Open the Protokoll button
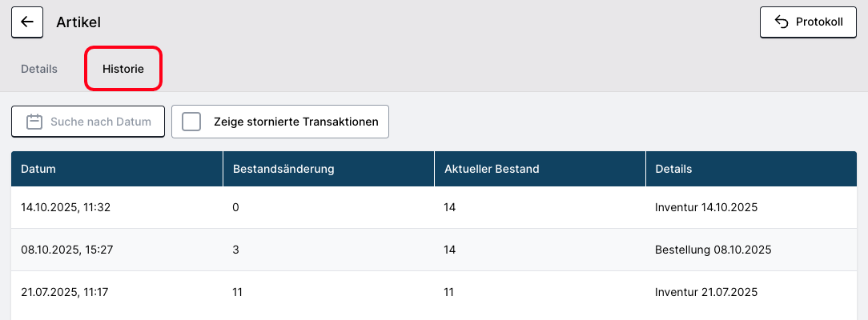The height and width of the screenshot is (320, 868). coord(808,22)
